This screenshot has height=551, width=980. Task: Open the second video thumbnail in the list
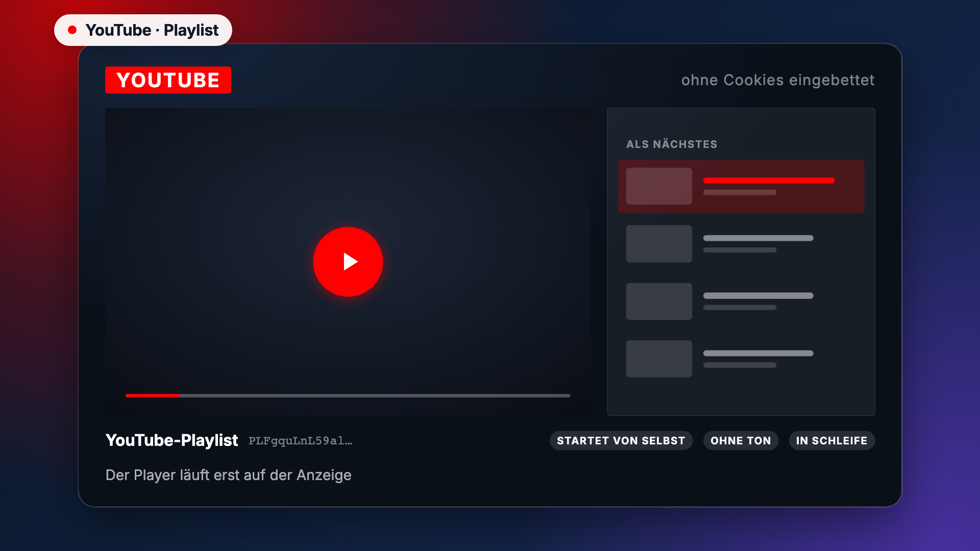point(659,244)
